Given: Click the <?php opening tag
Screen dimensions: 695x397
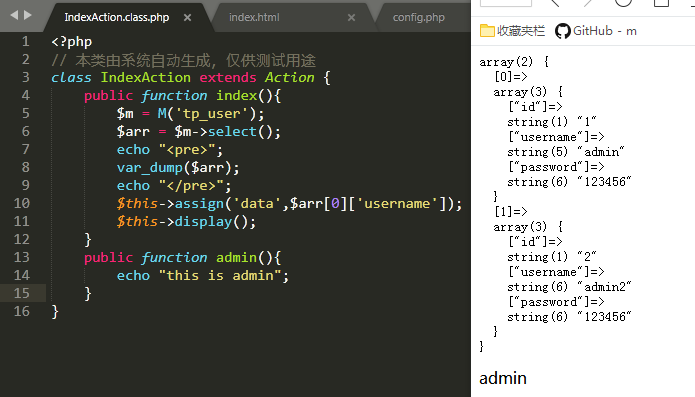Looking at the screenshot, I should (72, 42).
